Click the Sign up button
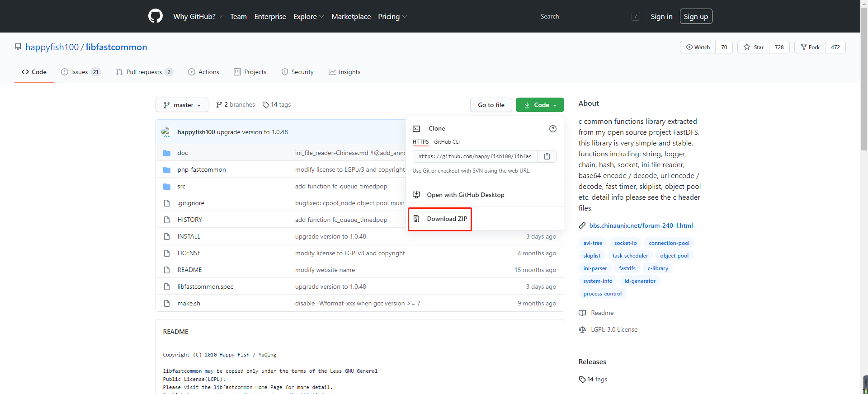868x394 pixels. [x=696, y=16]
